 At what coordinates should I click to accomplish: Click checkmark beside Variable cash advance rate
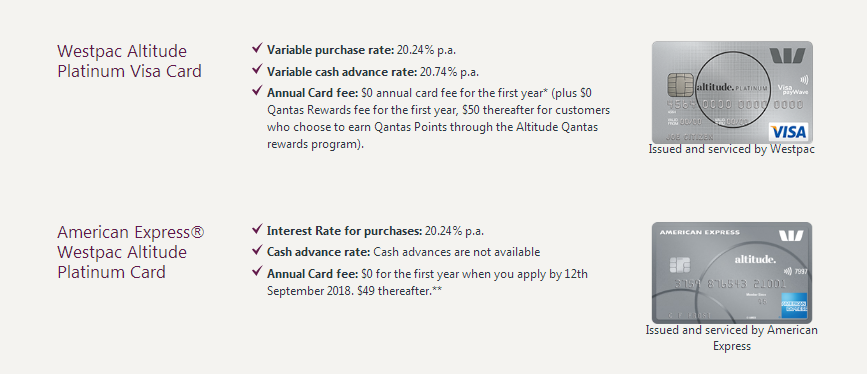pos(257,70)
